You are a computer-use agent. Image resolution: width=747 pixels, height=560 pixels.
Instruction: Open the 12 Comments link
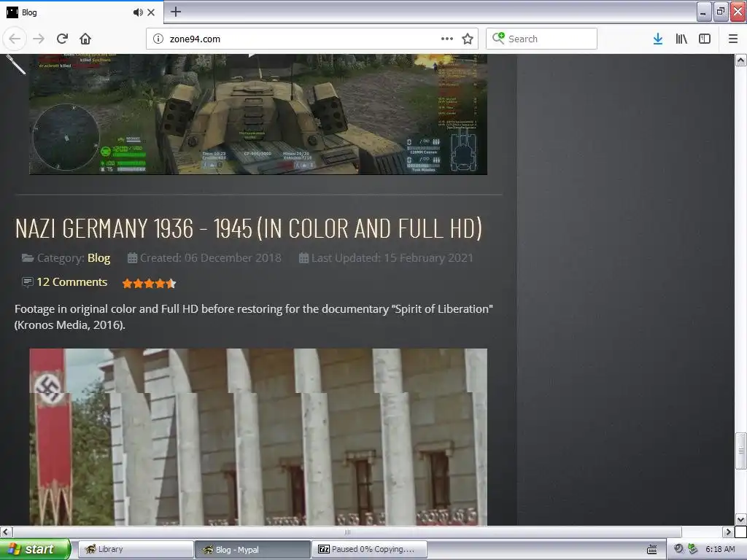coord(72,282)
